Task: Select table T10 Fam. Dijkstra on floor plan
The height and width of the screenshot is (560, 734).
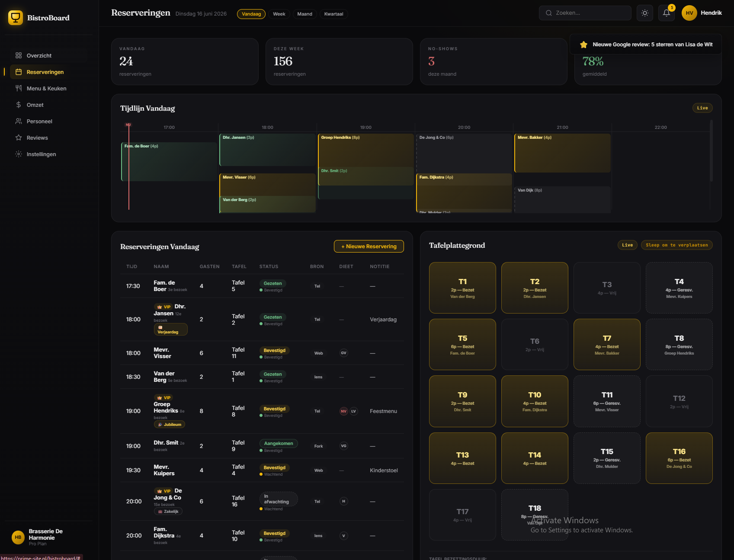Action: 535,401
